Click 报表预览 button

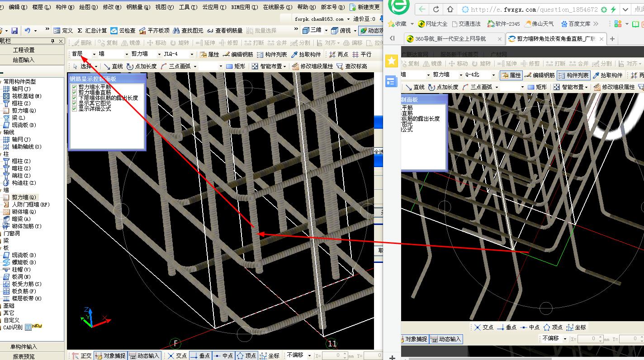[24, 356]
